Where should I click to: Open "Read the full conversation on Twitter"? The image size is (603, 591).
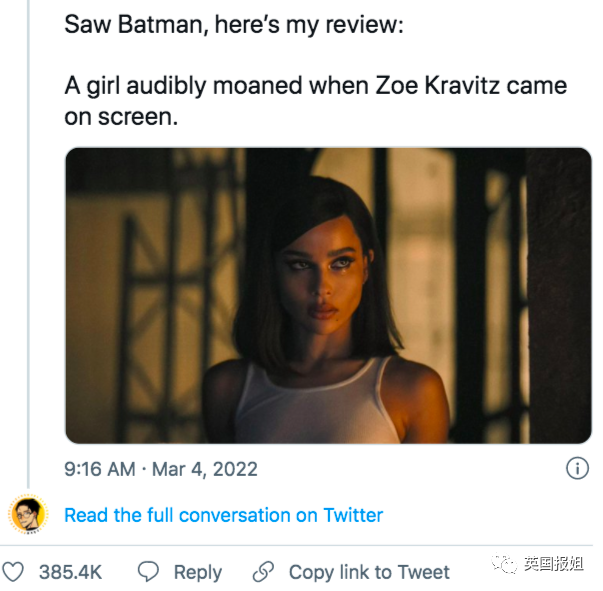223,515
